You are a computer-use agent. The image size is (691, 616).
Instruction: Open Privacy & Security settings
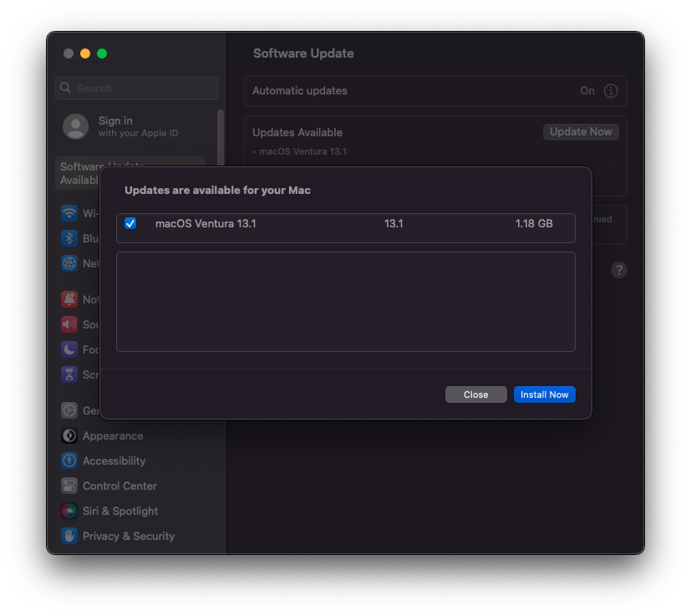(118, 537)
